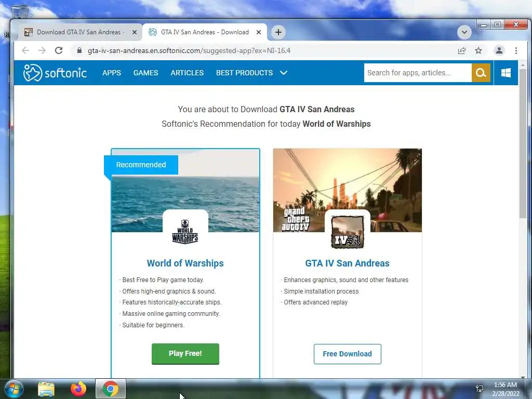532x399 pixels.
Task: Click the browser forward arrow
Action: [x=42, y=50]
